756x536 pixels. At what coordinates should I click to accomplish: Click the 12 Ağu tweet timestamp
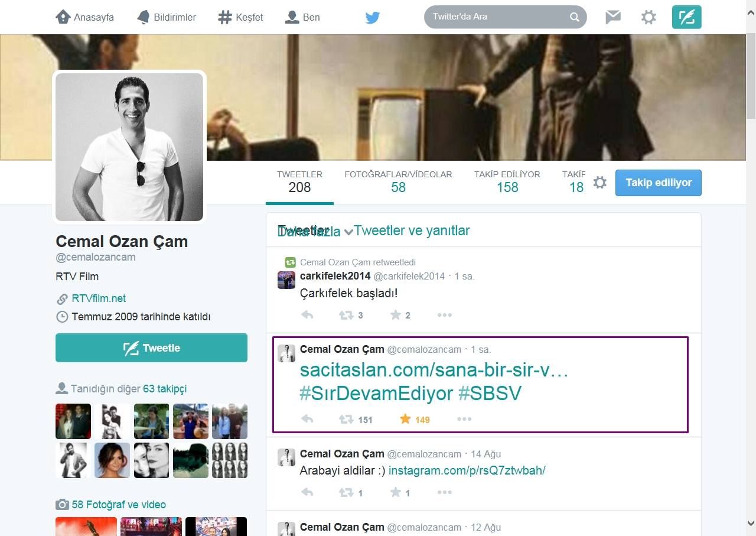pyautogui.click(x=485, y=527)
